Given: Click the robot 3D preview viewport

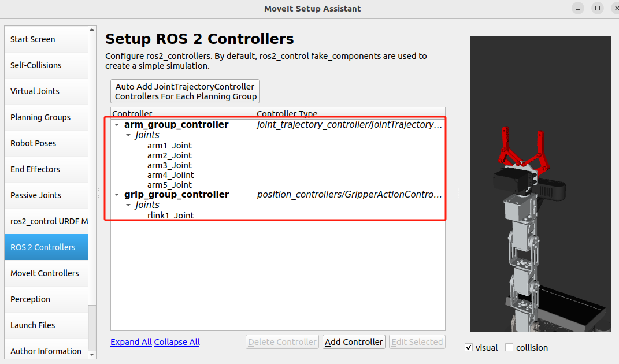Looking at the screenshot, I should (x=540, y=184).
